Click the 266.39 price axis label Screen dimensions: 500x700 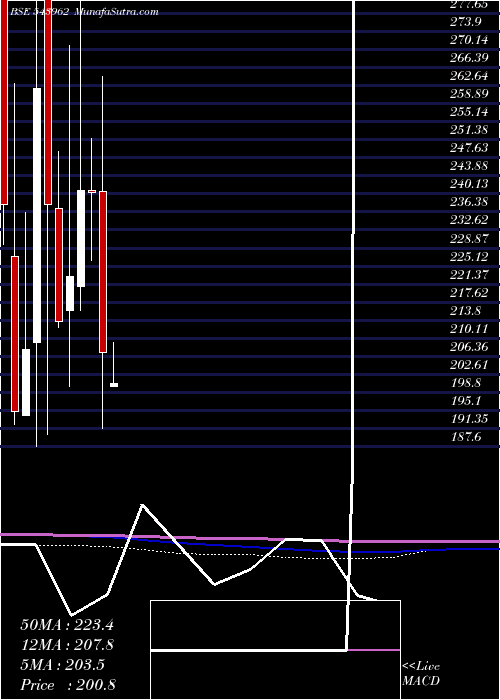(x=469, y=58)
